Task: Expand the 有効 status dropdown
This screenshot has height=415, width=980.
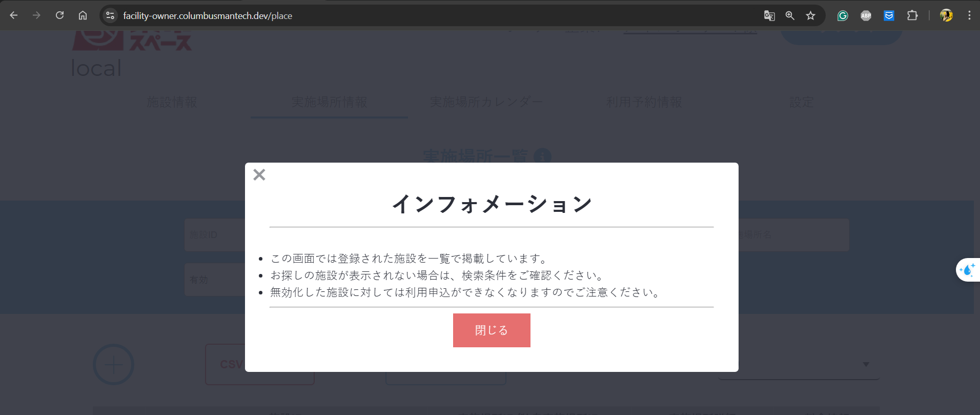Action: point(215,280)
